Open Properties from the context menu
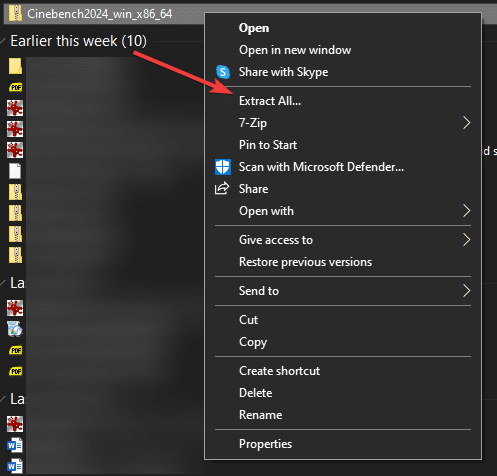Image resolution: width=497 pixels, height=476 pixels. (x=265, y=444)
